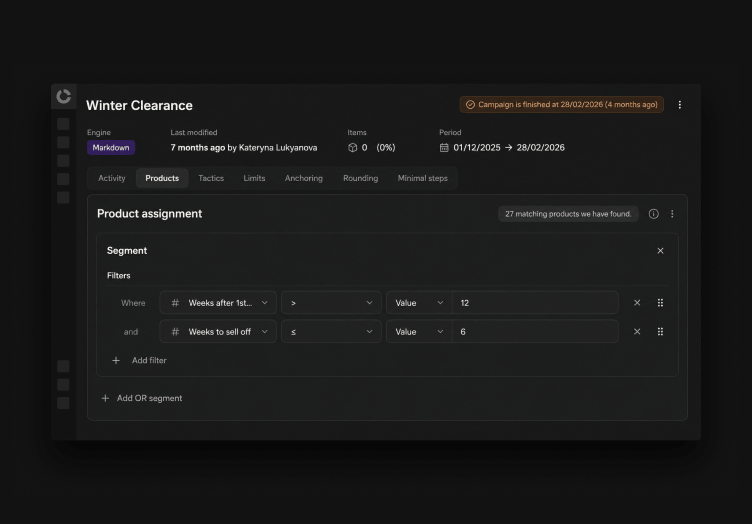This screenshot has width=752, height=524.
Task: Open the Value type dropdown beside 6
Action: [419, 332]
